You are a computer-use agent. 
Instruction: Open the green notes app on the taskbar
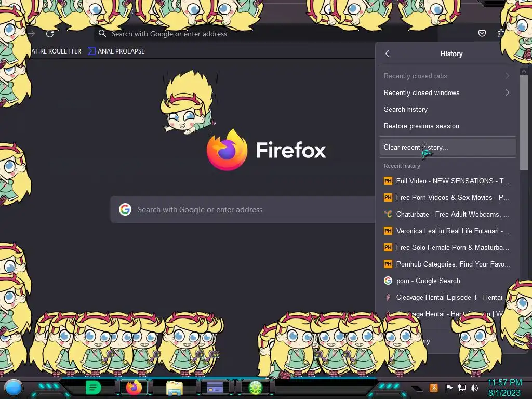pyautogui.click(x=93, y=388)
